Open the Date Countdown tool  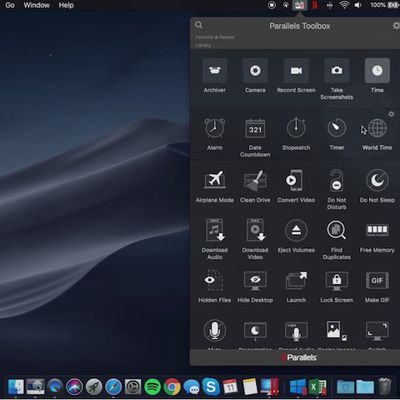click(x=255, y=128)
